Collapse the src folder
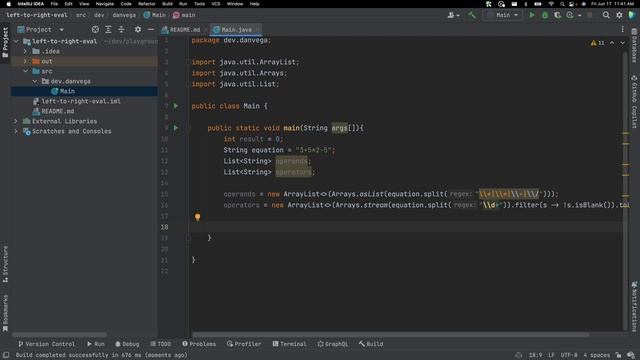 25,71
